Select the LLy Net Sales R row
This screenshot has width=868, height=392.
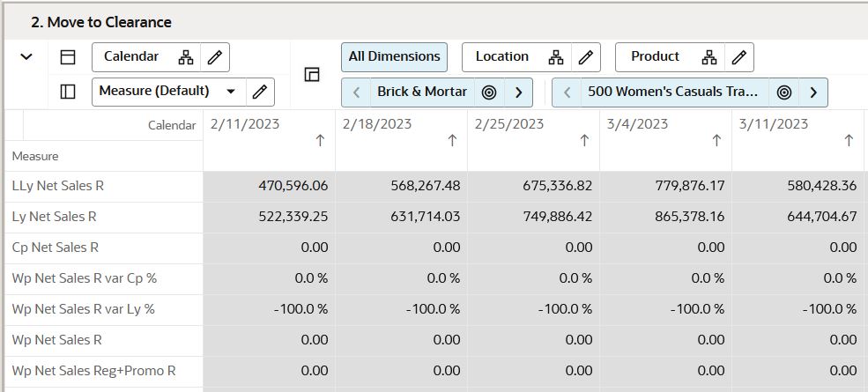pos(103,187)
